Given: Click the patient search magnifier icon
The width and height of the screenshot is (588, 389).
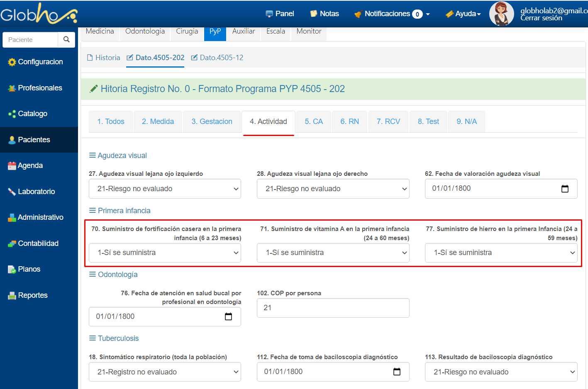Looking at the screenshot, I should [66, 39].
